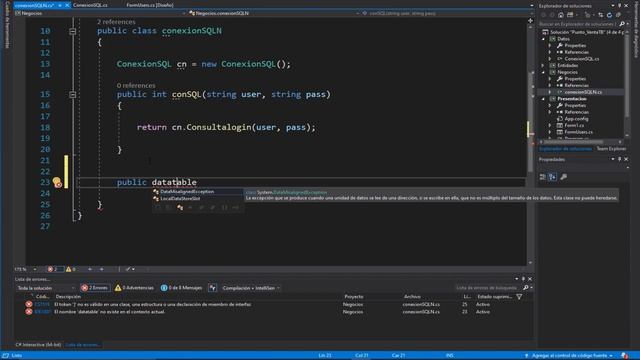
Task: Toggle the 0 Advertencias filter button
Action: point(134,288)
